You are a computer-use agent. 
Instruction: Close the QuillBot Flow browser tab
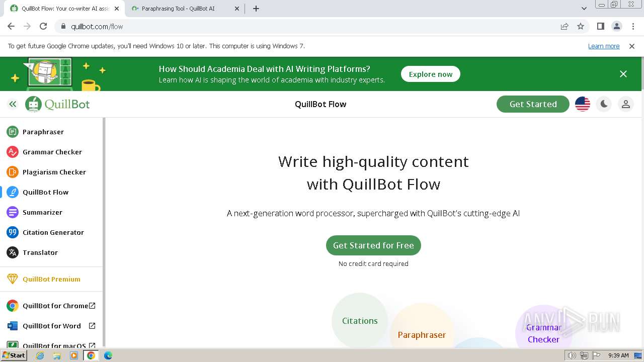(117, 9)
